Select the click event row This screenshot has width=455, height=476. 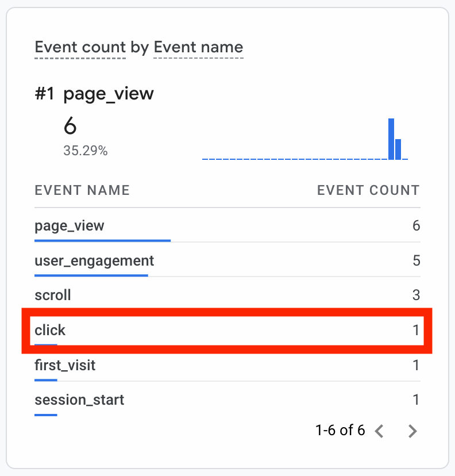pyautogui.click(x=227, y=331)
